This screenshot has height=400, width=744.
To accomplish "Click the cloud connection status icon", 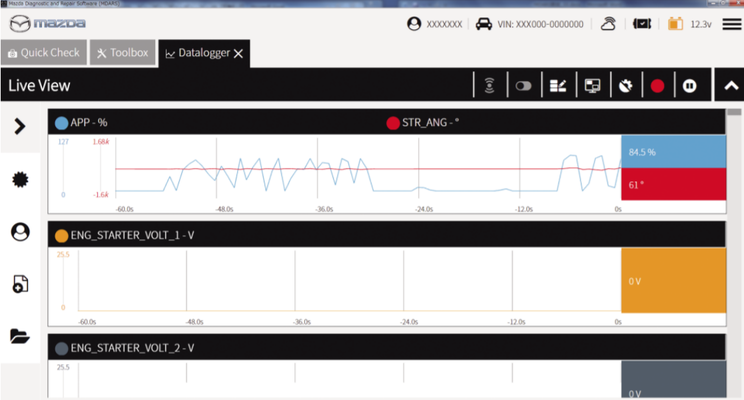I will (608, 24).
